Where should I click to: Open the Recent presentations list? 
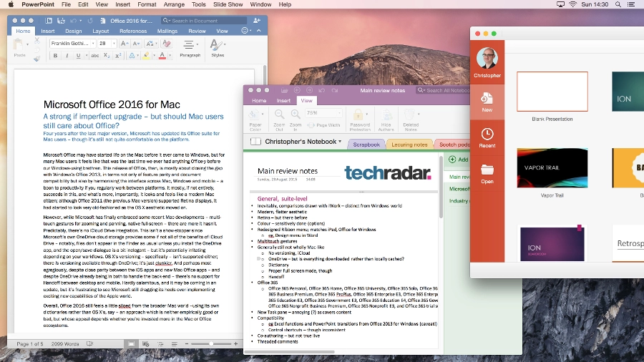(487, 137)
